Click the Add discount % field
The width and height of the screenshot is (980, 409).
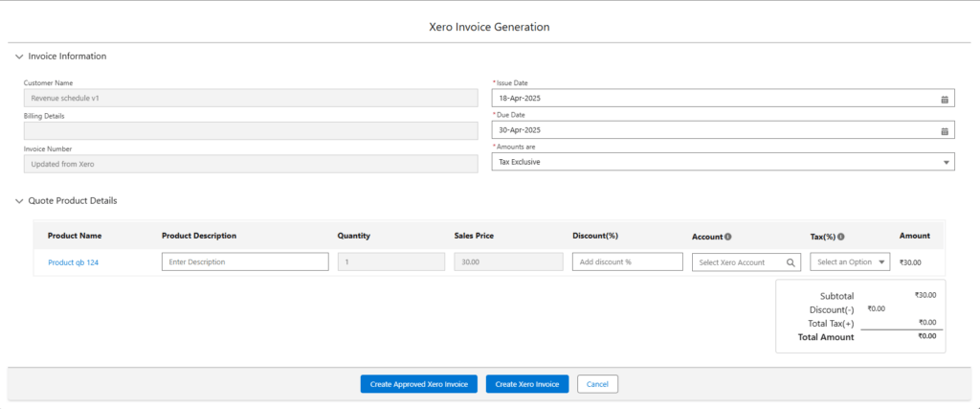coord(628,262)
